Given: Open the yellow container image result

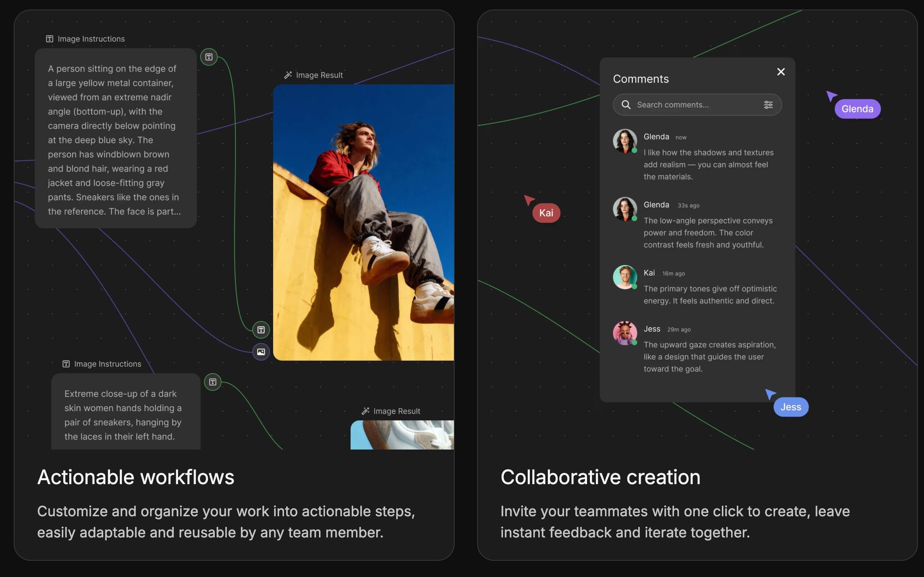Looking at the screenshot, I should [x=363, y=222].
